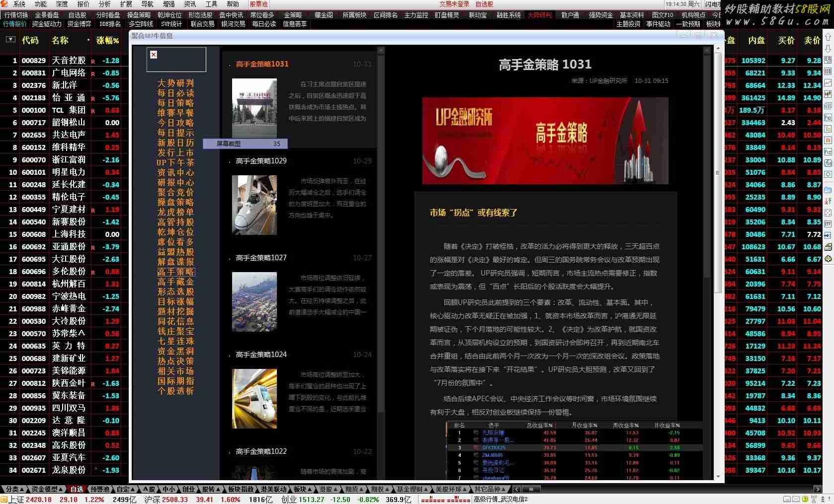Open 资金黑洞 in the sidebar list

175,351
